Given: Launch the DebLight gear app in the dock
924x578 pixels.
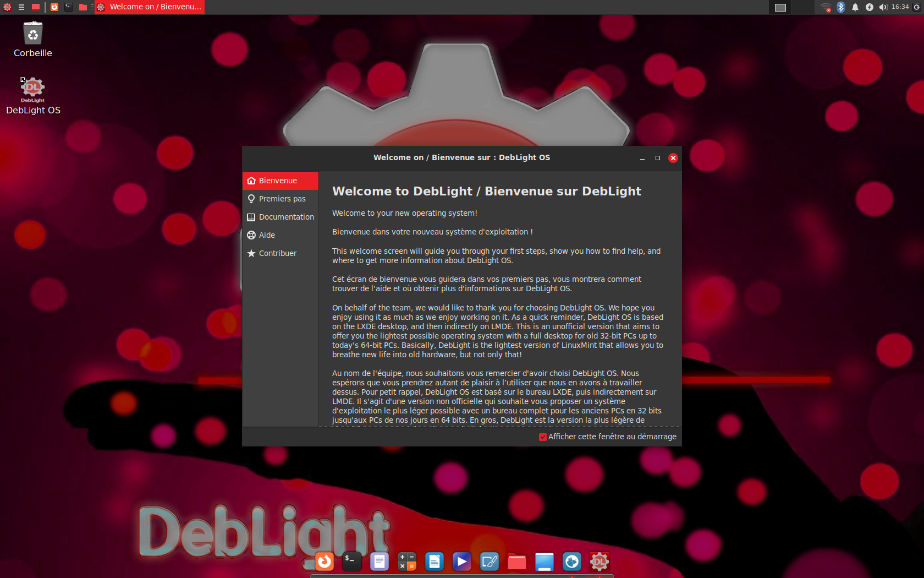Looking at the screenshot, I should click(x=599, y=561).
